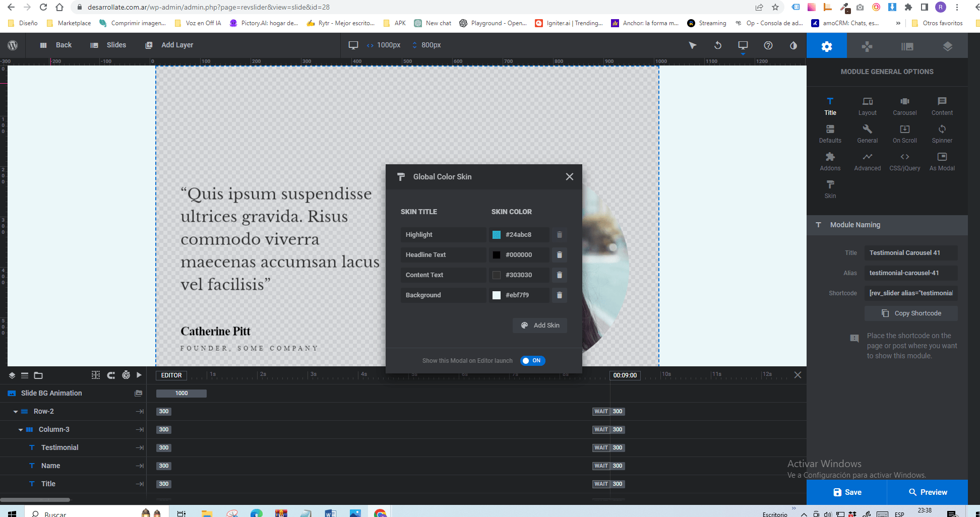Expand the Module Naming section header
The image size is (980, 517).
coord(887,225)
